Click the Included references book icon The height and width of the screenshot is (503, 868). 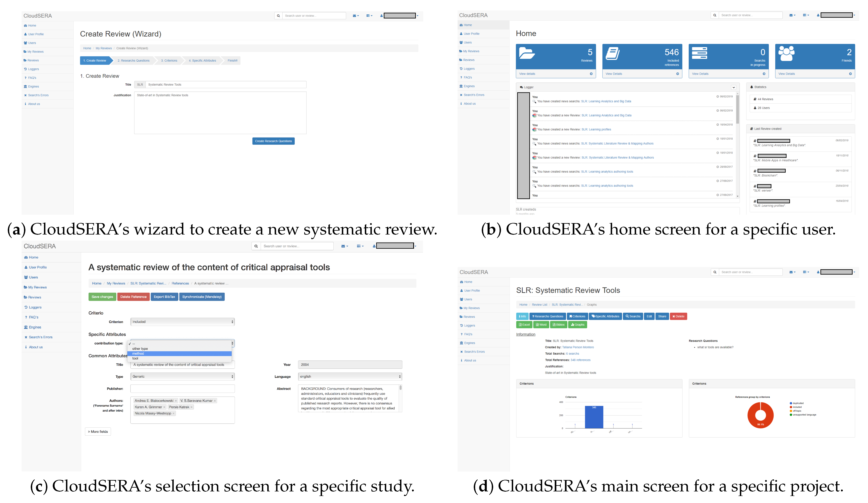(613, 53)
